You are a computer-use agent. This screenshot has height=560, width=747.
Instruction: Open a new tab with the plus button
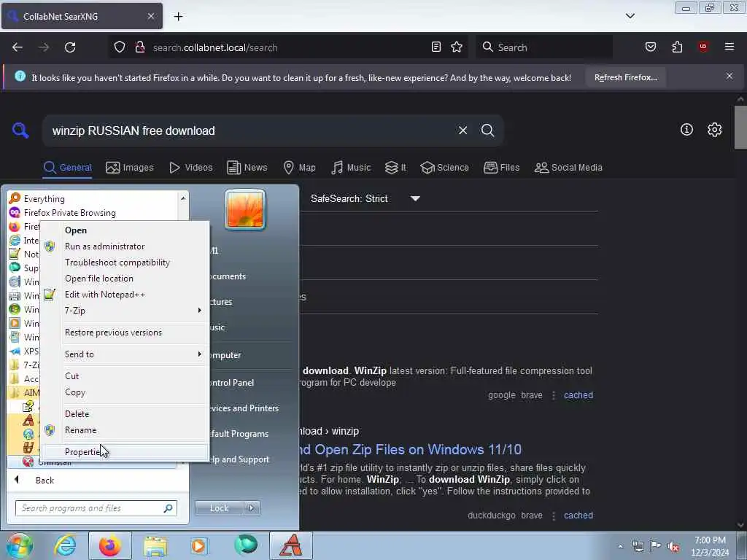178,17
